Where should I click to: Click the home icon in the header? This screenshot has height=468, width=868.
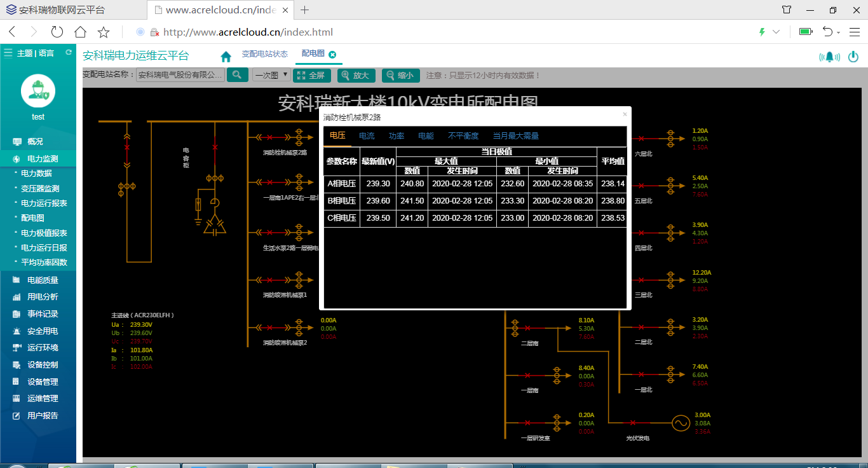[x=226, y=57]
